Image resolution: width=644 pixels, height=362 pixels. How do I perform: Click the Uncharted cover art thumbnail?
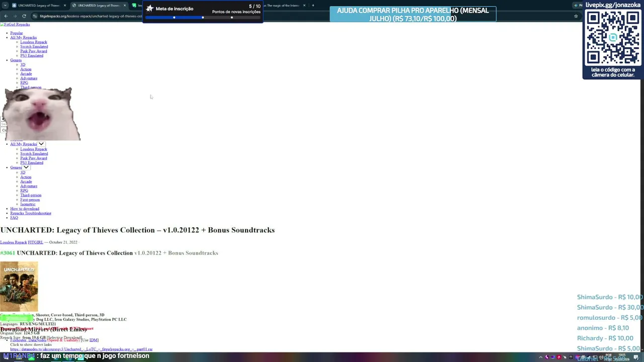[19, 286]
